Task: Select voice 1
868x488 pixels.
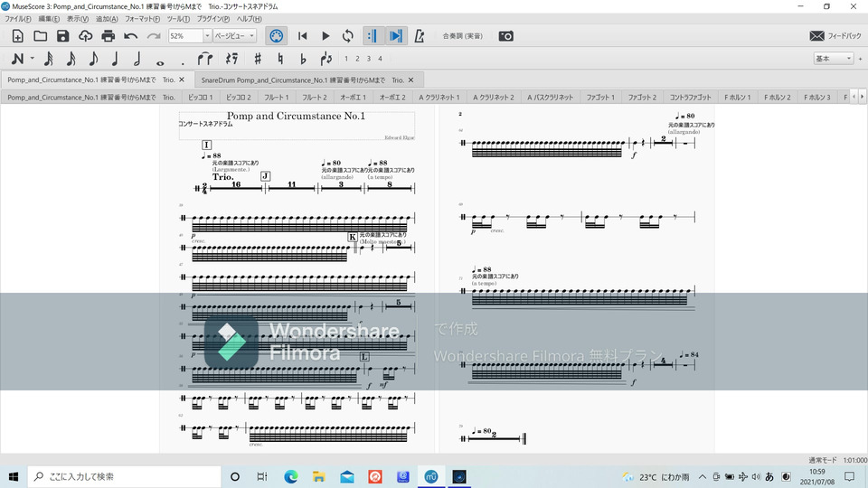Action: (346, 59)
